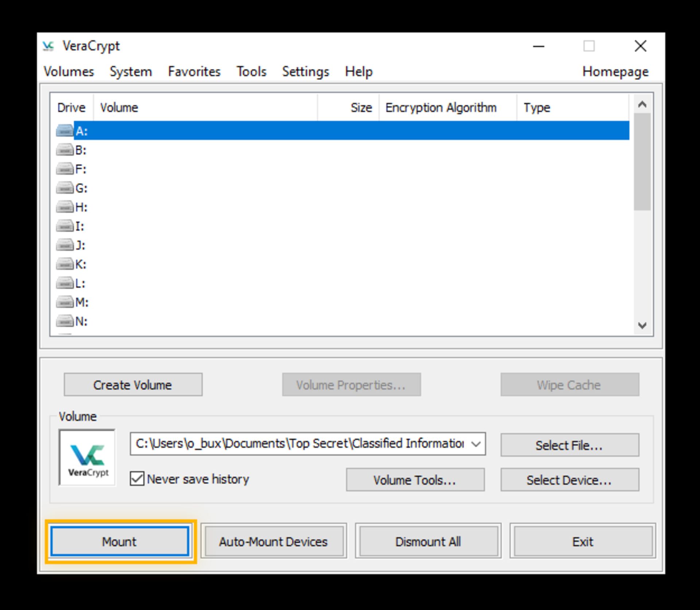The width and height of the screenshot is (700, 610).
Task: Click the Create Volume button
Action: pyautogui.click(x=133, y=384)
